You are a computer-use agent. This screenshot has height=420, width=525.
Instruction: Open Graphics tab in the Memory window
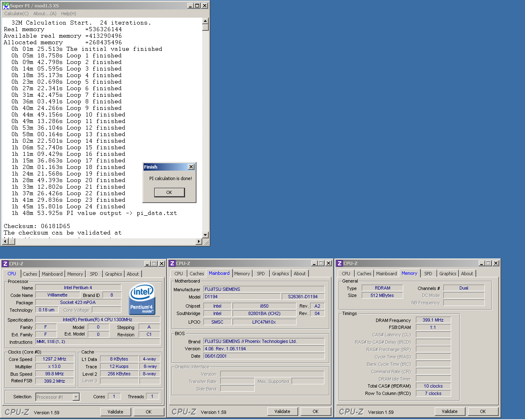[448, 274]
